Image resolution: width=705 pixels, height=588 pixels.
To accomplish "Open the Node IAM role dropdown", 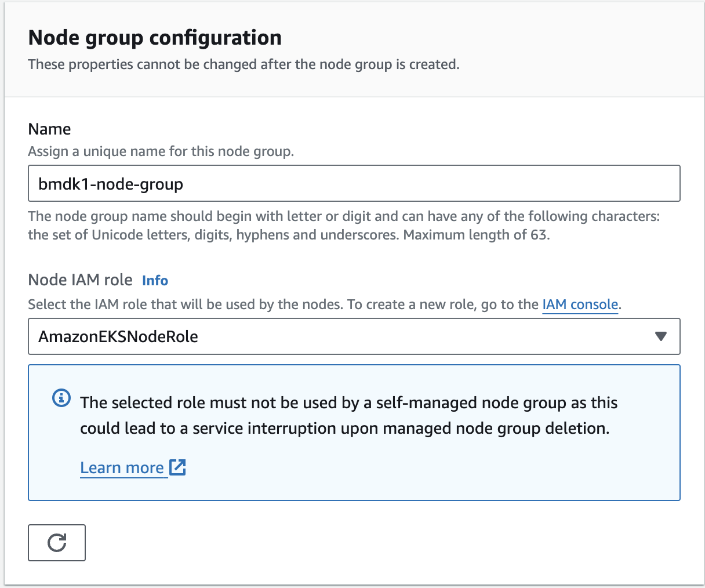I will [x=354, y=336].
